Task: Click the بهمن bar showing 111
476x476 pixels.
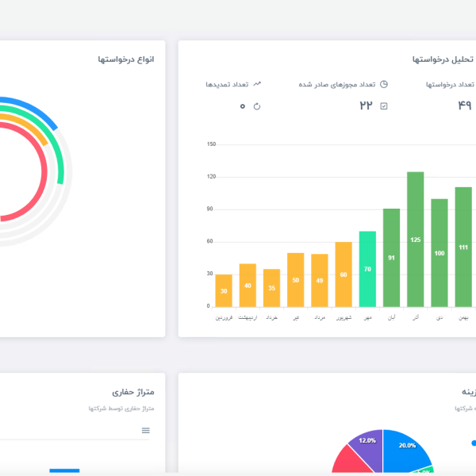Action: coord(463,247)
